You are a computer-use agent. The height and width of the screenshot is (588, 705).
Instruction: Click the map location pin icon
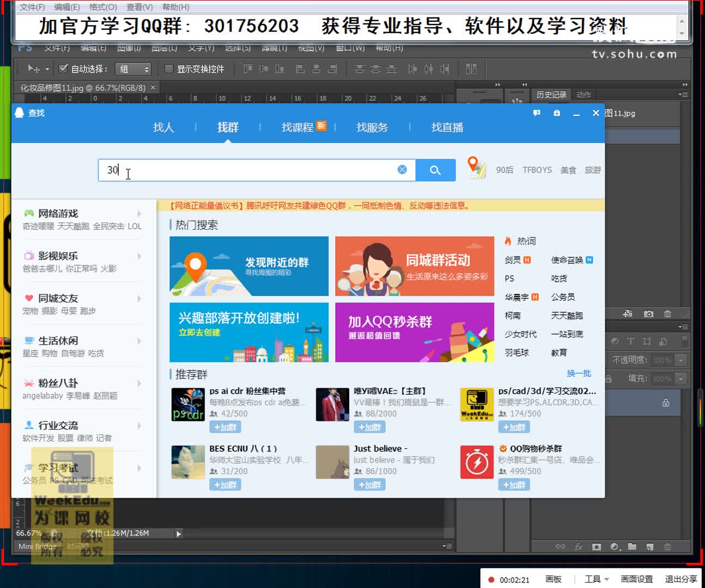[477, 168]
